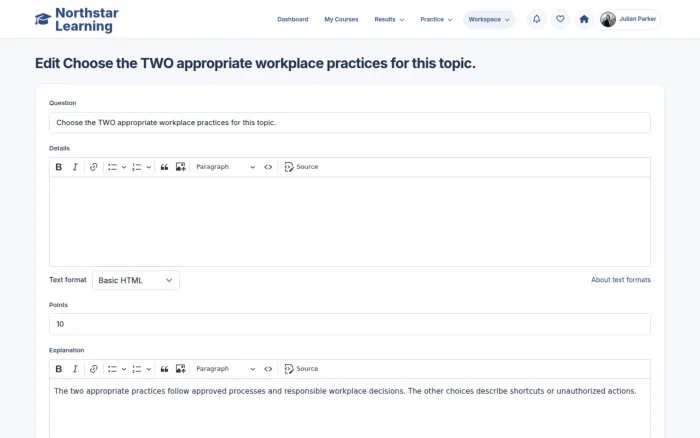Toggle bold in the Explanation editor

[x=58, y=369]
